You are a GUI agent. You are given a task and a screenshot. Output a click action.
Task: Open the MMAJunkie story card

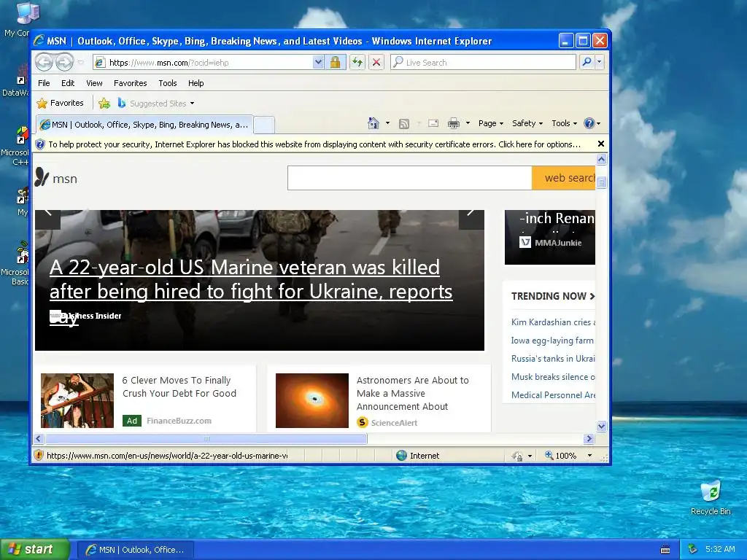pos(550,237)
